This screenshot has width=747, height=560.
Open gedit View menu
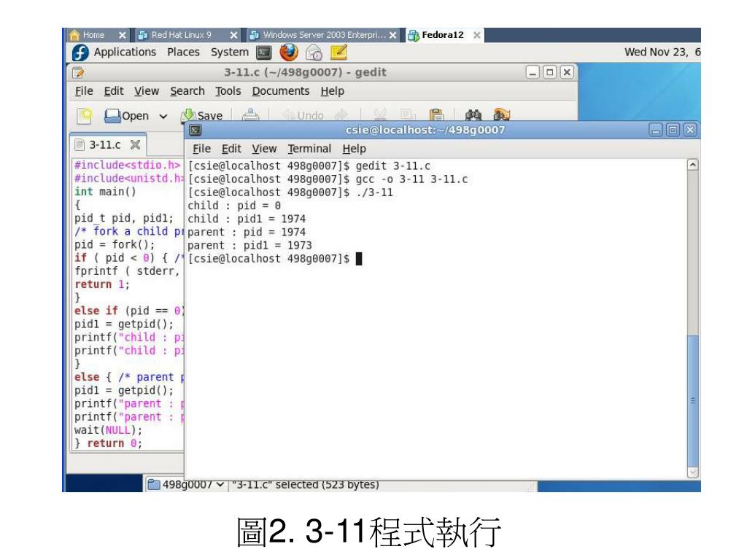pyautogui.click(x=146, y=91)
